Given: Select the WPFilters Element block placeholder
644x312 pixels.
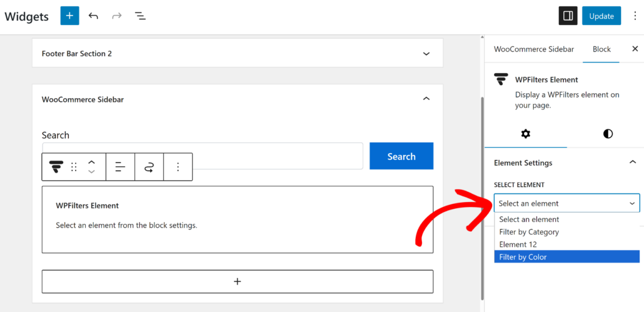Looking at the screenshot, I should coord(238,219).
